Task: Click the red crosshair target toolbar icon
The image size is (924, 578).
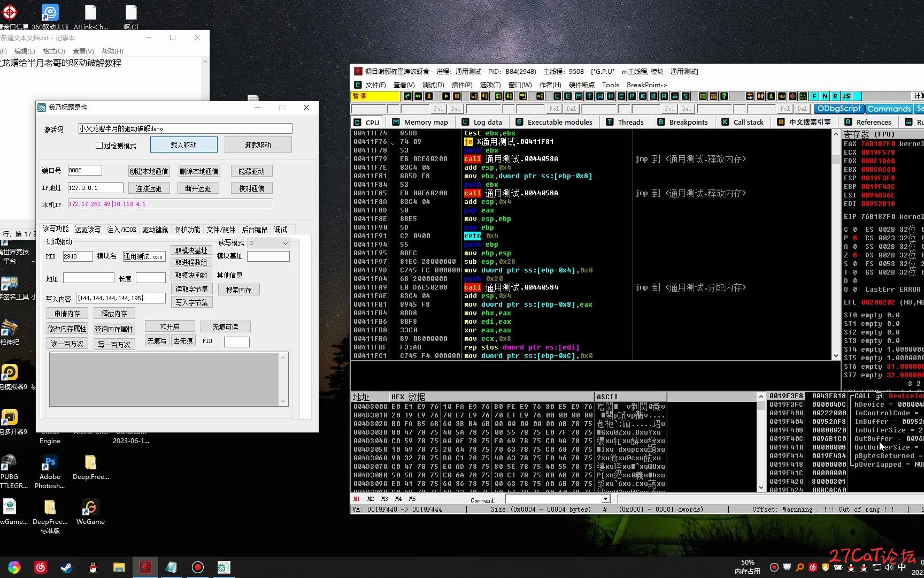Action: coord(792,96)
